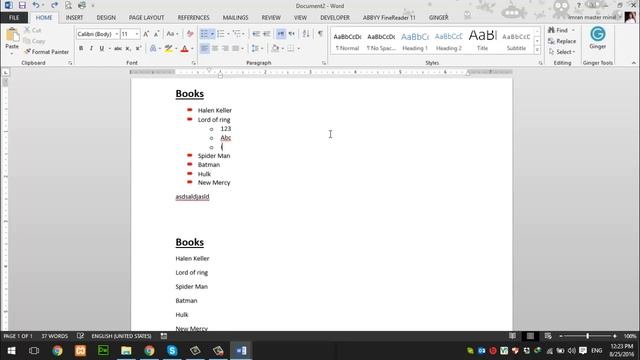Image resolution: width=640 pixels, height=360 pixels.
Task: Open the Change Case Aa dropdown
Action: [x=172, y=34]
